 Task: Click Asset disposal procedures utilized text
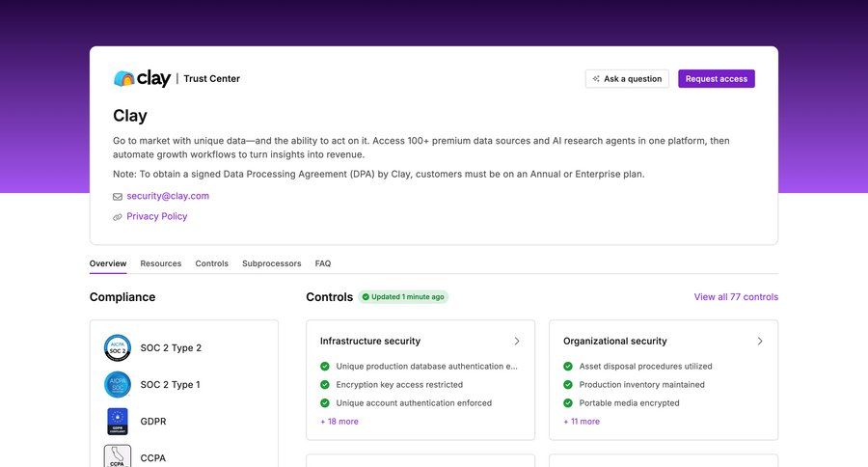pos(645,367)
